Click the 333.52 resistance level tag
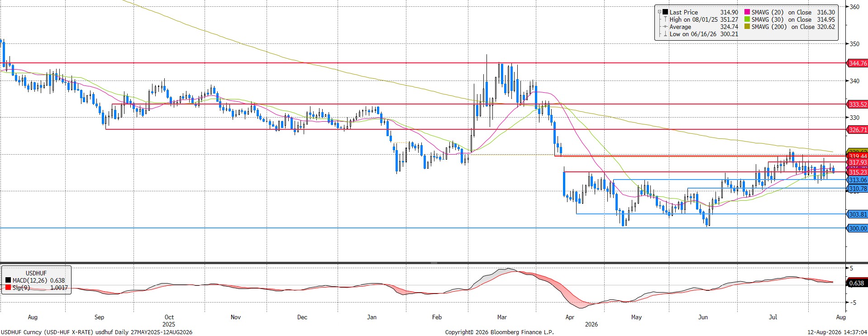The image size is (868, 336). click(857, 104)
